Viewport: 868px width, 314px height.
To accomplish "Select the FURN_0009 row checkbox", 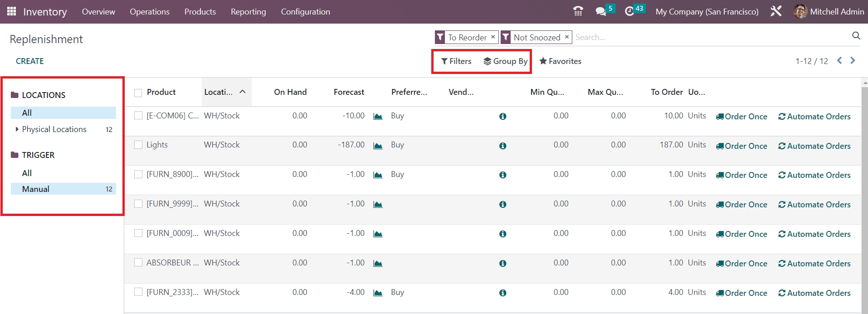I will coord(138,233).
